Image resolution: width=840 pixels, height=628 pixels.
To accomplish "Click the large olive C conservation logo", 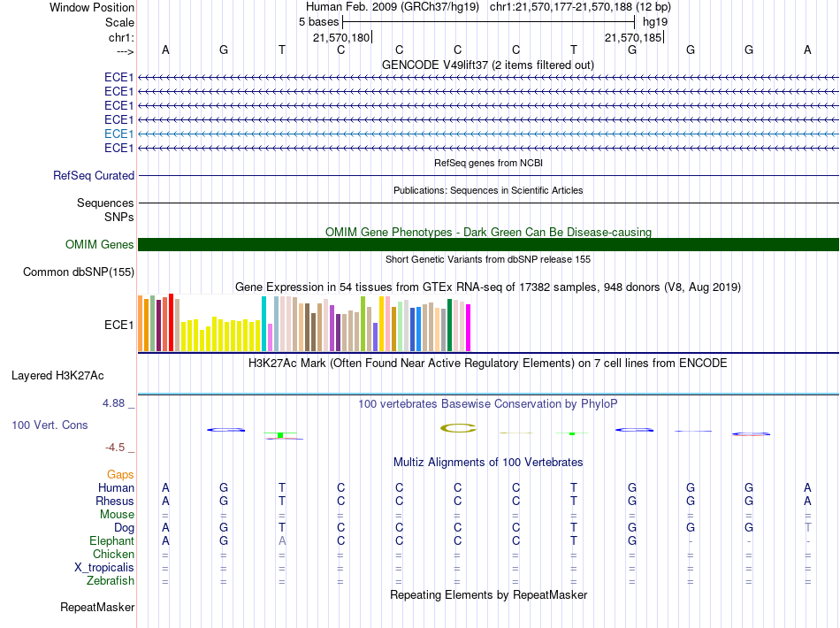I will pyautogui.click(x=458, y=429).
